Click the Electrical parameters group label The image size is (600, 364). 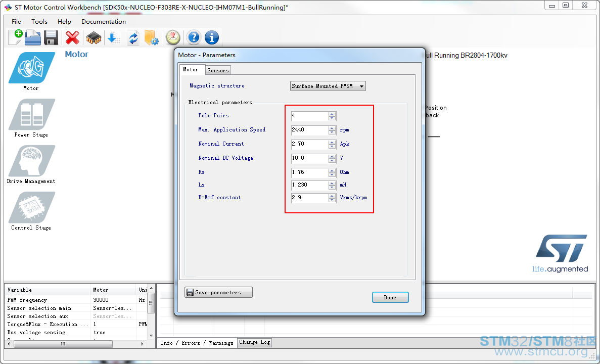coord(220,103)
